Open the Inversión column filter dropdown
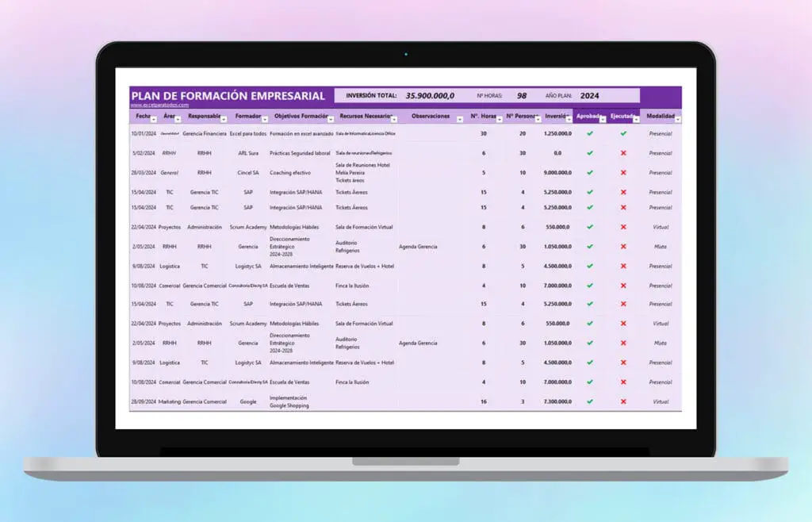812x522 pixels. [x=568, y=120]
